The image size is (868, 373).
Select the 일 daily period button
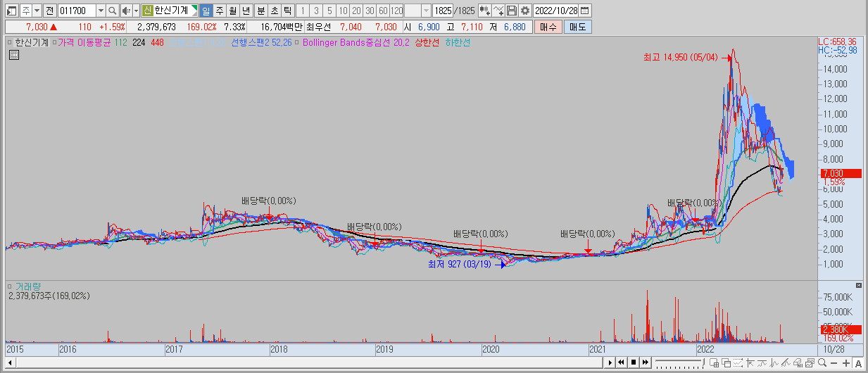(x=206, y=11)
